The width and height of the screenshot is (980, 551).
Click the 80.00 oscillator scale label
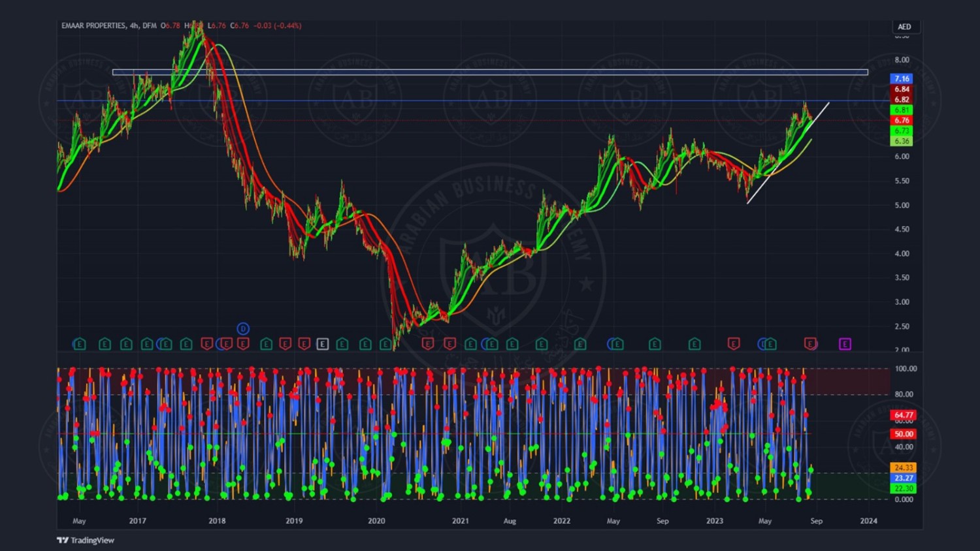pyautogui.click(x=904, y=394)
